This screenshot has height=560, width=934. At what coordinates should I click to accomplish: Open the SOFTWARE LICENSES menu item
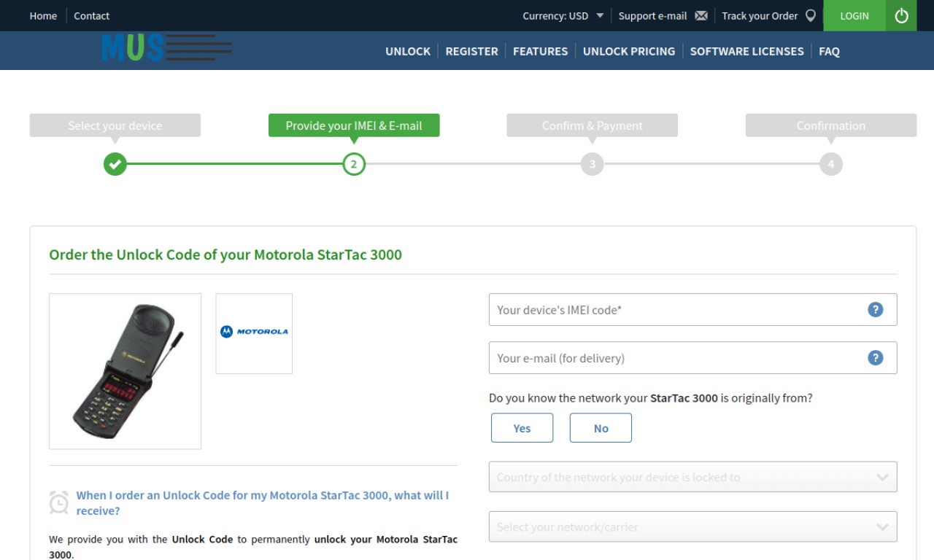[x=746, y=51]
